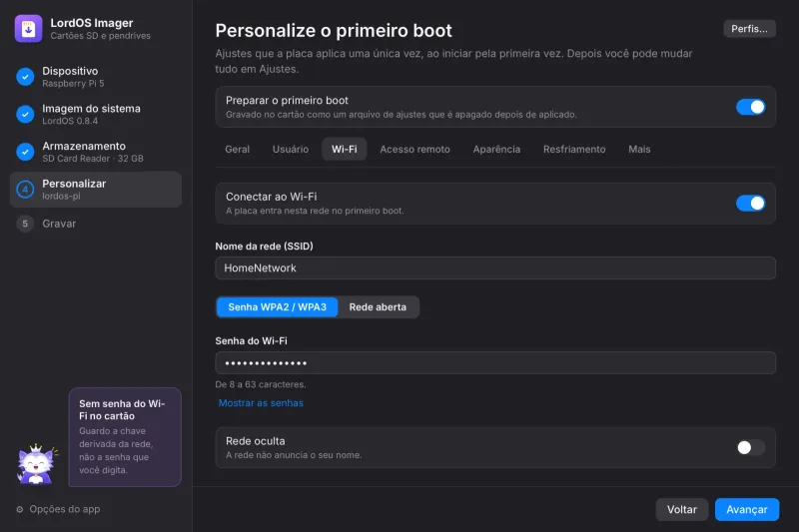Open the Perfis... menu button

coord(749,29)
